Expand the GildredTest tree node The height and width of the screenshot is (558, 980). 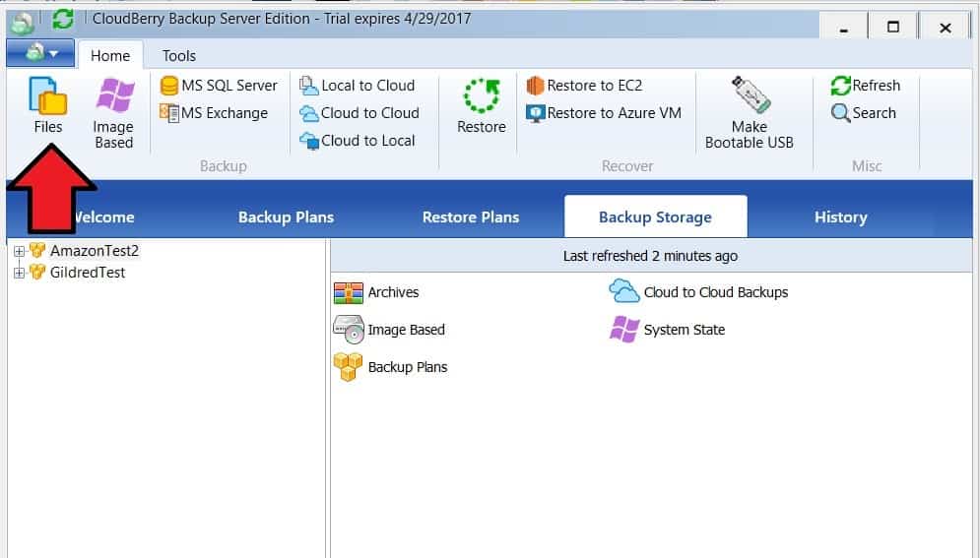[x=19, y=273]
